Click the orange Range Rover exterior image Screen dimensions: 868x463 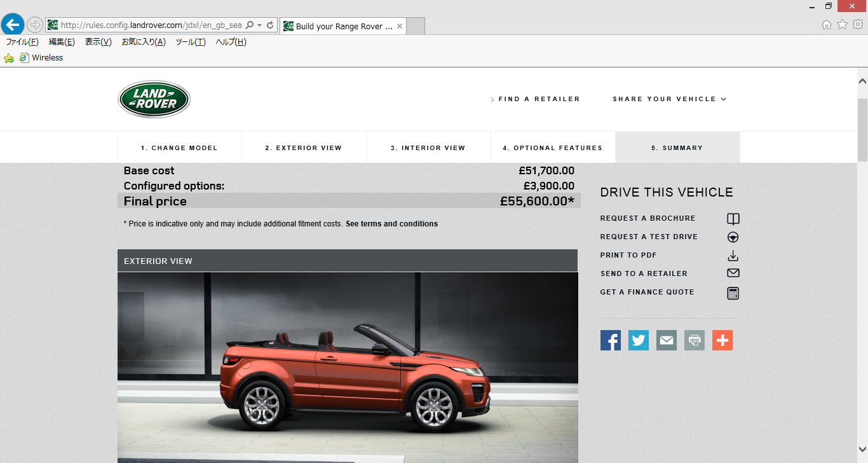pos(348,368)
